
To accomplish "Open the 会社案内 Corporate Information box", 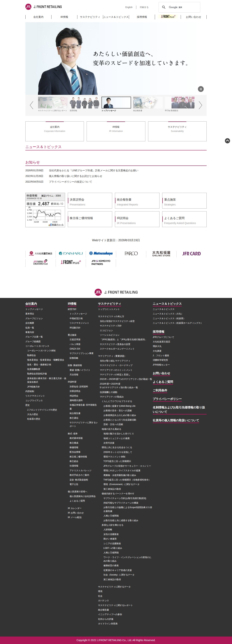I will pyautogui.click(x=55, y=131).
